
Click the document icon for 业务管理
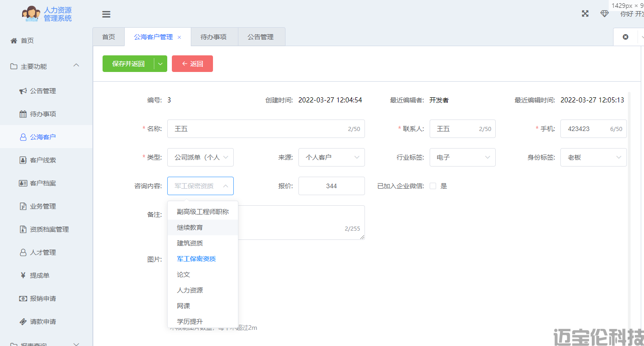pos(23,206)
